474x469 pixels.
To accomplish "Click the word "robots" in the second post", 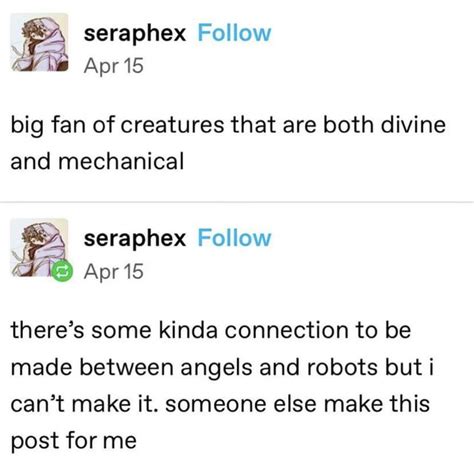I will click(343, 367).
